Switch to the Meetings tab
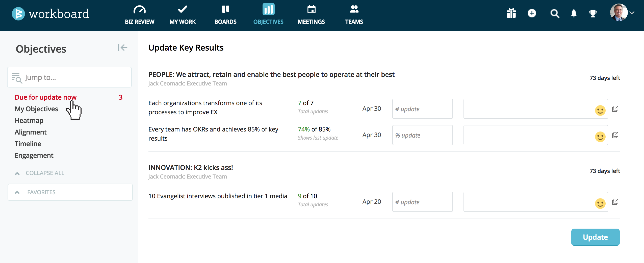The width and height of the screenshot is (644, 263). [x=311, y=15]
